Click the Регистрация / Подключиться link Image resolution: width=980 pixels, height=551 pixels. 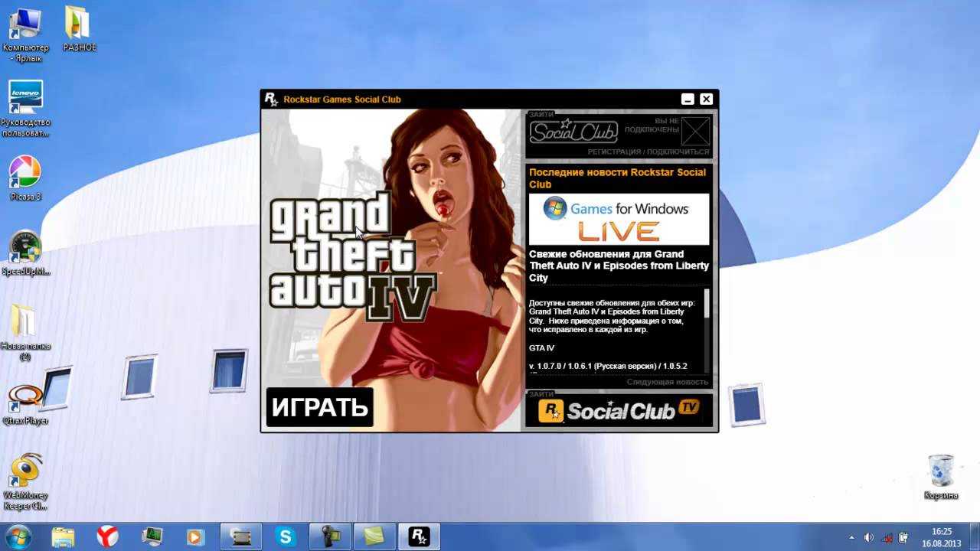(648, 152)
